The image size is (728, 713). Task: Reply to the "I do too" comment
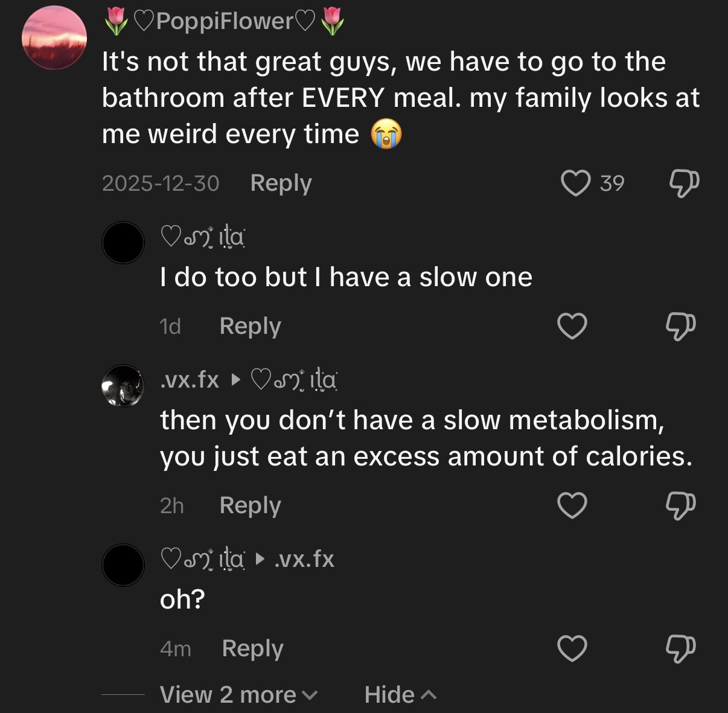[x=250, y=326]
